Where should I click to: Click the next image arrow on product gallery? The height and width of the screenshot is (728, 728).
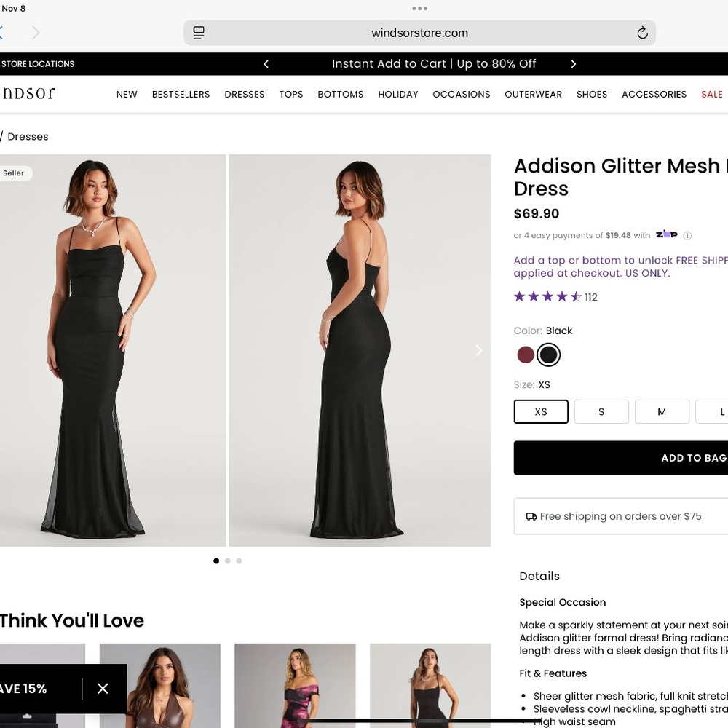478,350
